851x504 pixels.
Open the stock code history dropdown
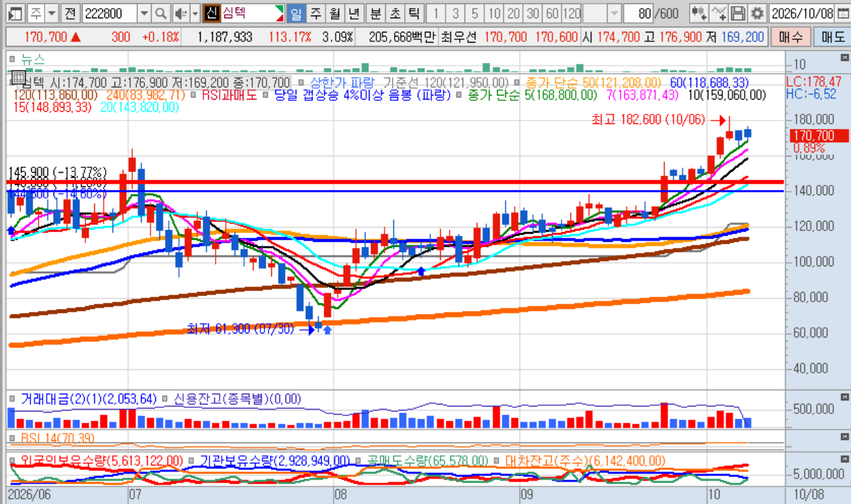click(x=144, y=13)
